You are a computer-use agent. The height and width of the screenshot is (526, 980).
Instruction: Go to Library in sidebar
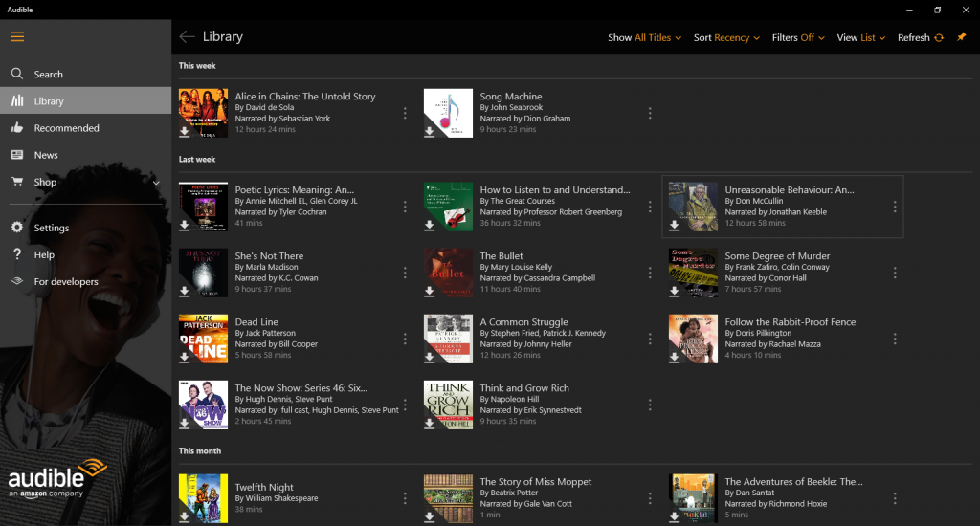85,100
